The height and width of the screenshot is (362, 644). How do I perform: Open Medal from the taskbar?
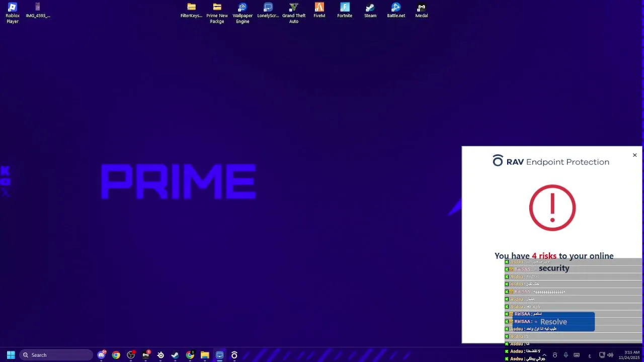[x=146, y=355]
